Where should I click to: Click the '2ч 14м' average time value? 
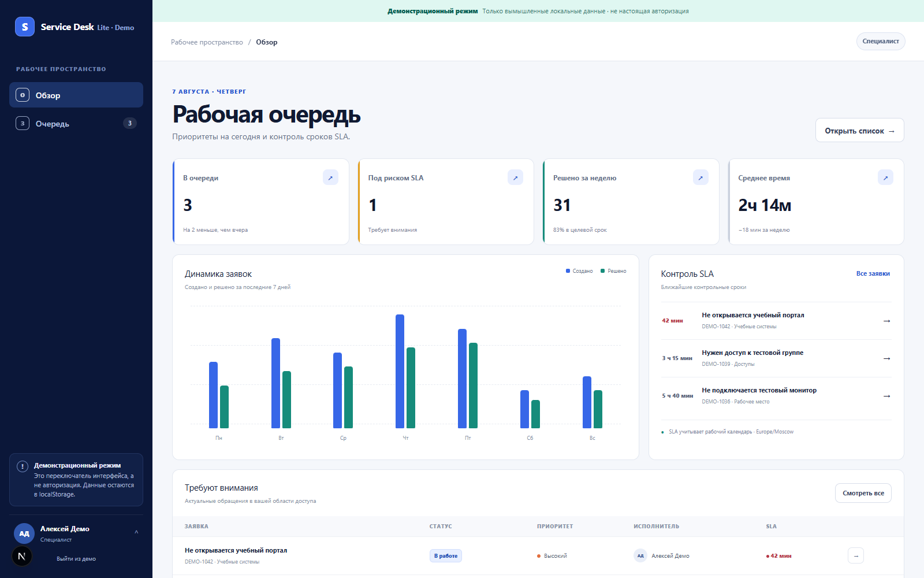click(x=765, y=205)
